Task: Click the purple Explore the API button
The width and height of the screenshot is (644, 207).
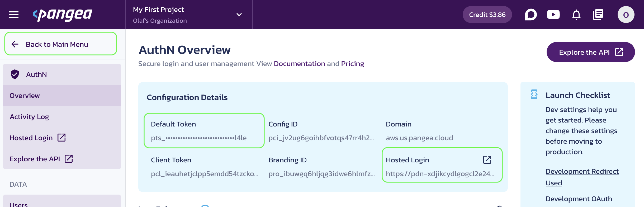Action: click(x=591, y=52)
